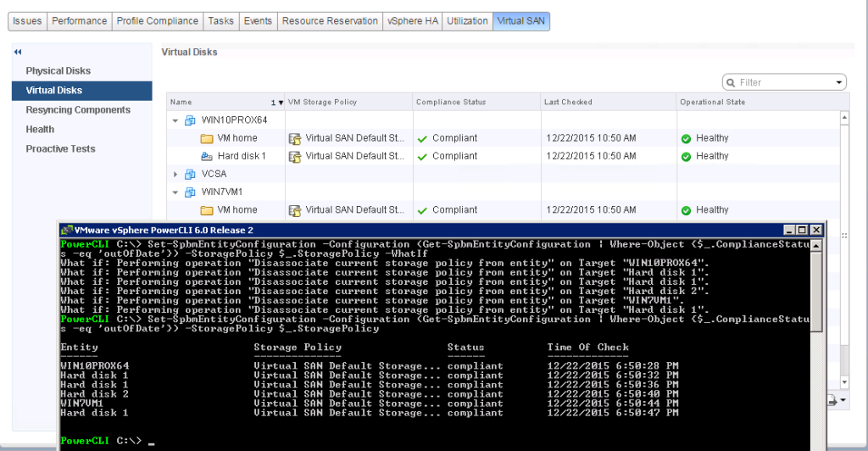
Task: Click the WIN10PROX64 virtual machine icon
Action: 190,120
